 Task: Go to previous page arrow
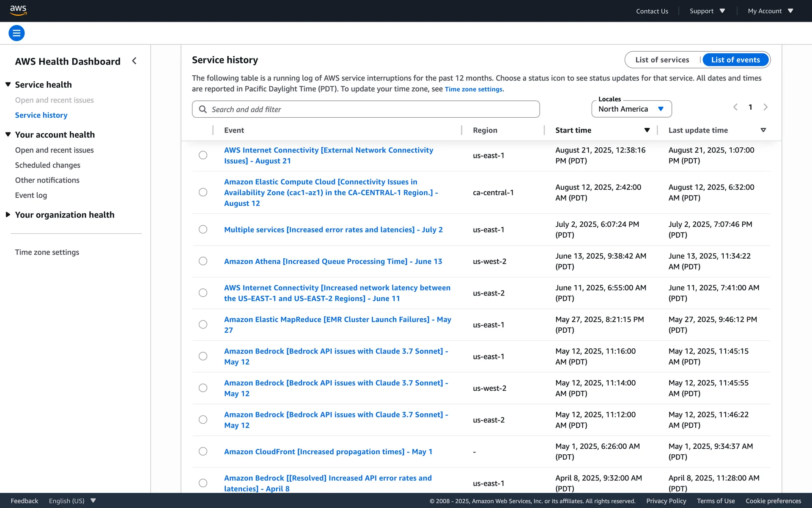(x=735, y=107)
